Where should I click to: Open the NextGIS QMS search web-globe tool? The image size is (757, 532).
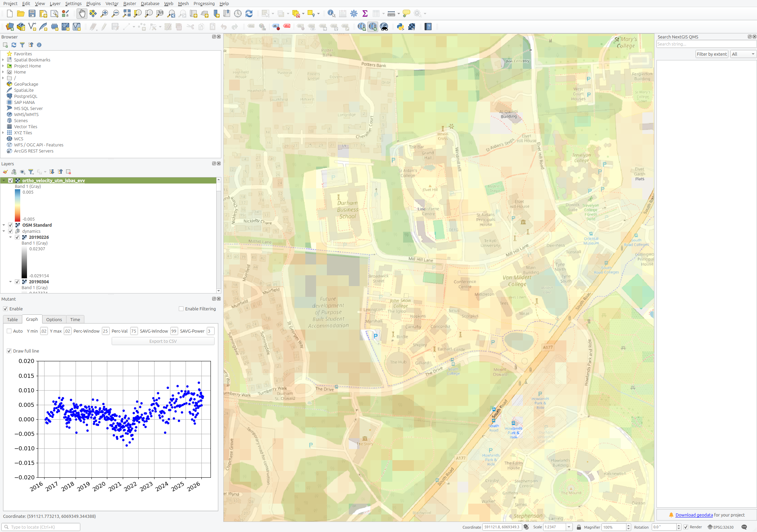373,27
